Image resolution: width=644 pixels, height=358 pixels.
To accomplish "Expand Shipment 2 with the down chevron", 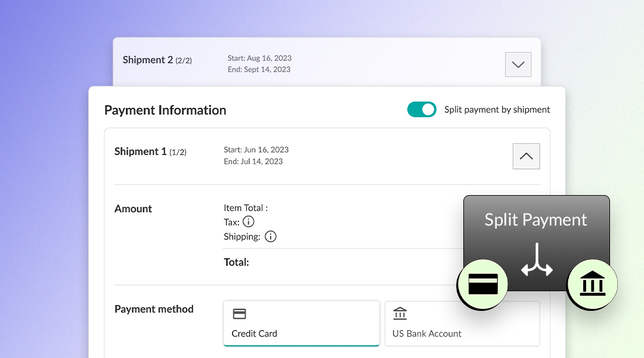I will (x=518, y=64).
